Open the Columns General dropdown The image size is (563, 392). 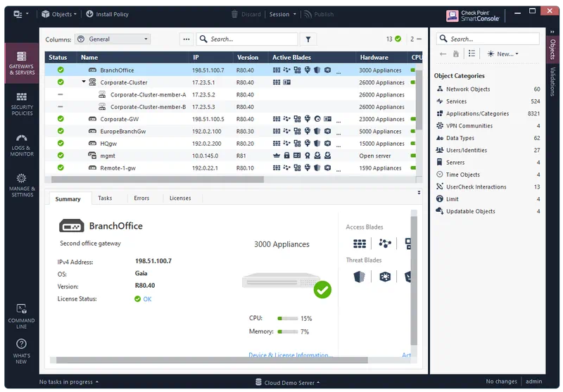[x=113, y=39]
